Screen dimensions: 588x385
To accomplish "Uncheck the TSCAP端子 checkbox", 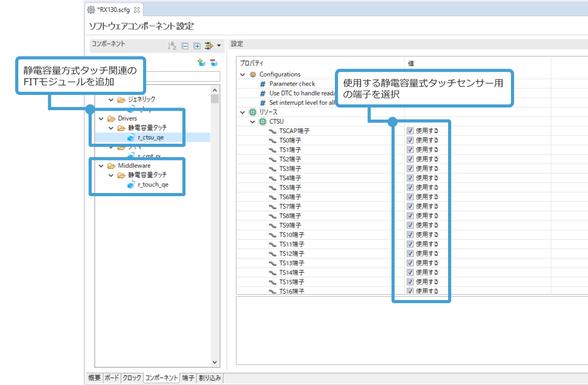I will [x=410, y=131].
